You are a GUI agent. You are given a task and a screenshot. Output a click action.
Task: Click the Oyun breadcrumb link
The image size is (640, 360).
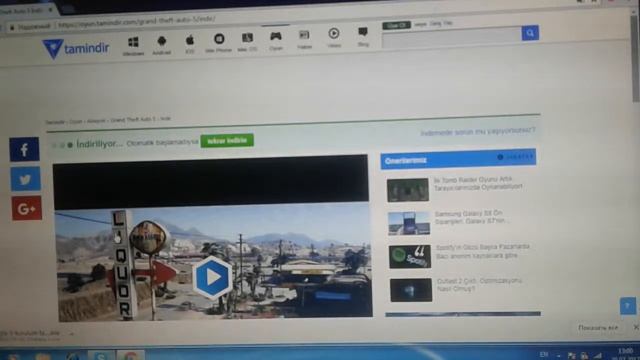(x=76, y=122)
